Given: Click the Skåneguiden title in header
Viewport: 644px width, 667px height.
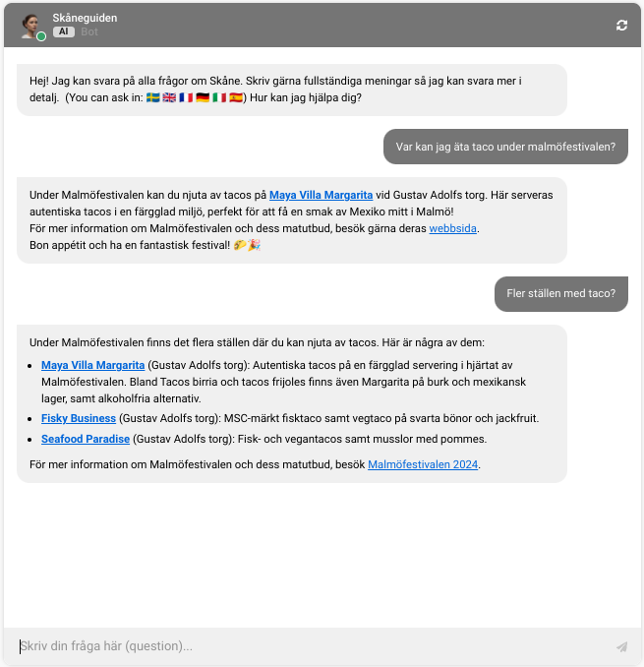Looking at the screenshot, I should (85, 18).
